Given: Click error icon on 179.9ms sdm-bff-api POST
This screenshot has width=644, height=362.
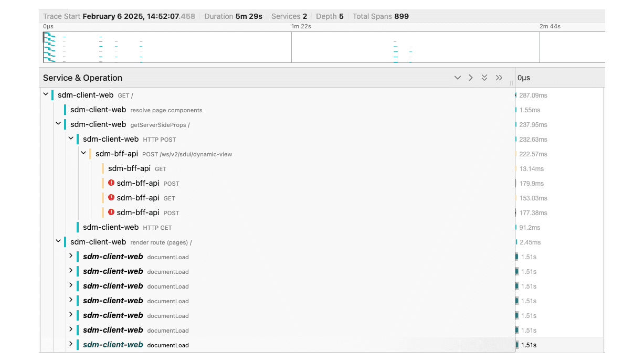Looking at the screenshot, I should [111, 183].
